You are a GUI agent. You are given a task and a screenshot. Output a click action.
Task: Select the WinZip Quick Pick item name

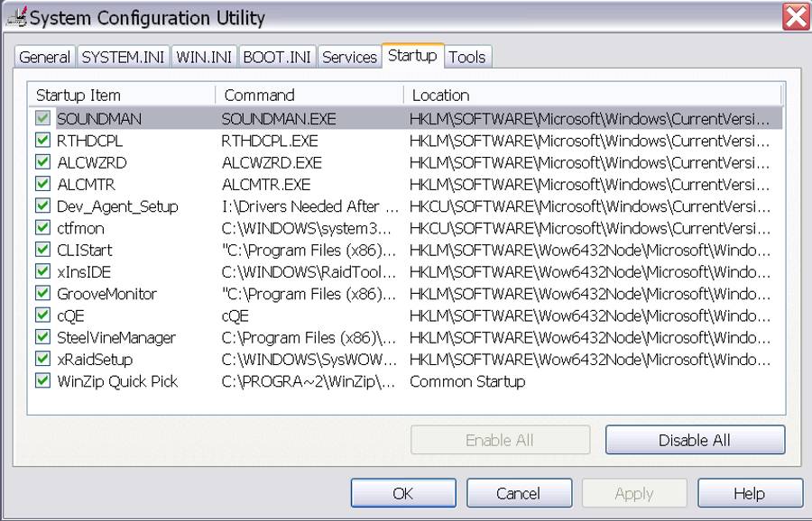[117, 381]
